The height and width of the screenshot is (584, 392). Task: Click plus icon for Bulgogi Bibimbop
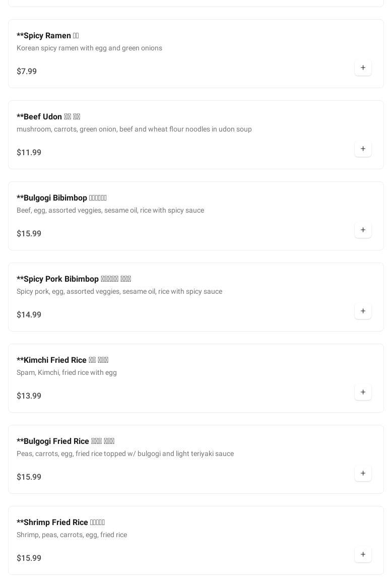(x=363, y=230)
